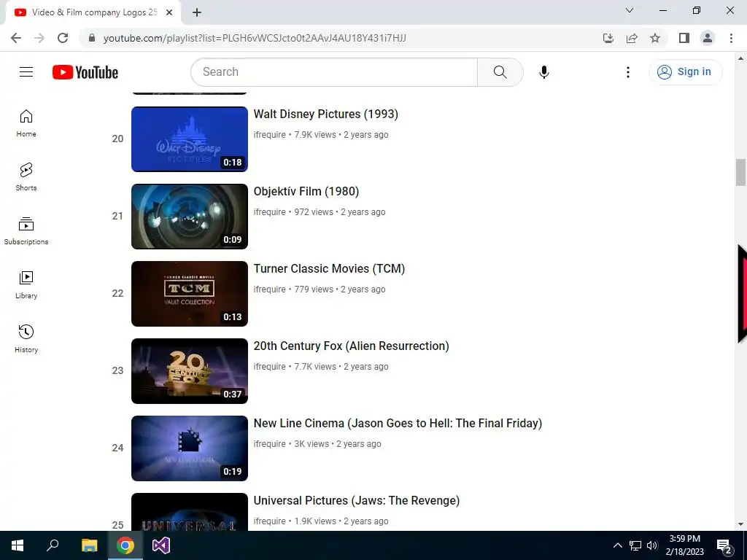This screenshot has width=747, height=560.
Task: Click the scrollbar down arrow
Action: click(x=741, y=524)
